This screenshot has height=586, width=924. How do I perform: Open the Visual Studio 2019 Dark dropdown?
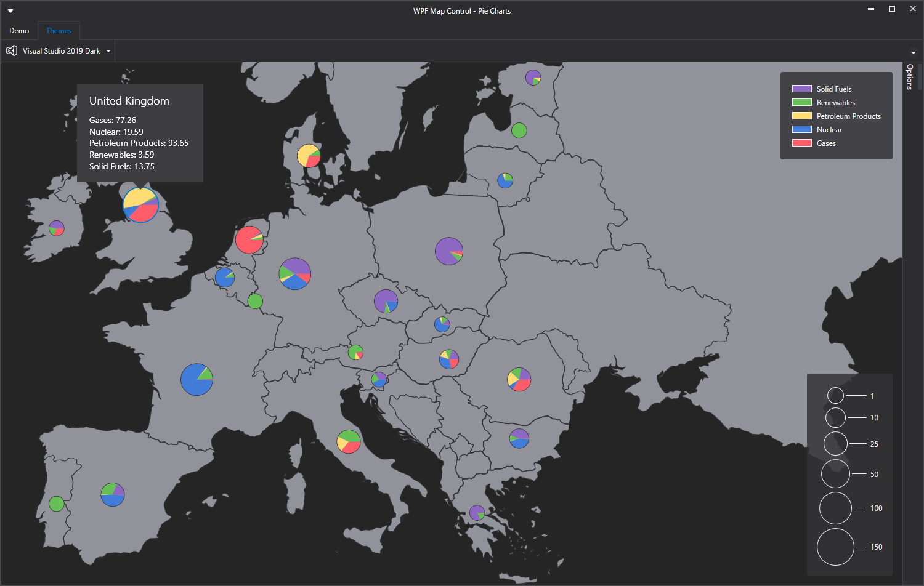pyautogui.click(x=108, y=51)
